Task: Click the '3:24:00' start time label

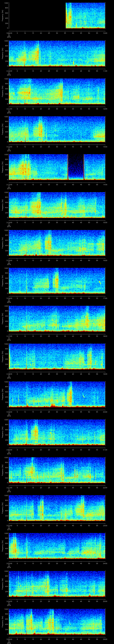Action: click(x=9, y=601)
